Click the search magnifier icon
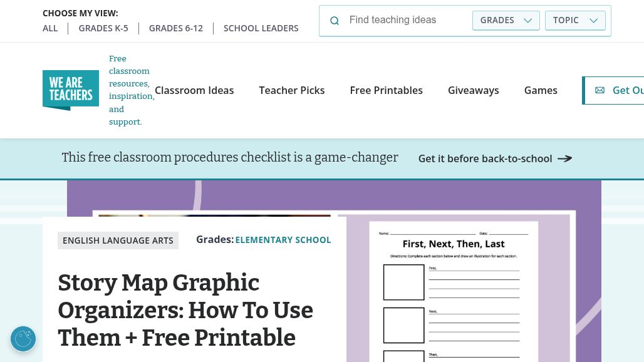 click(x=335, y=21)
